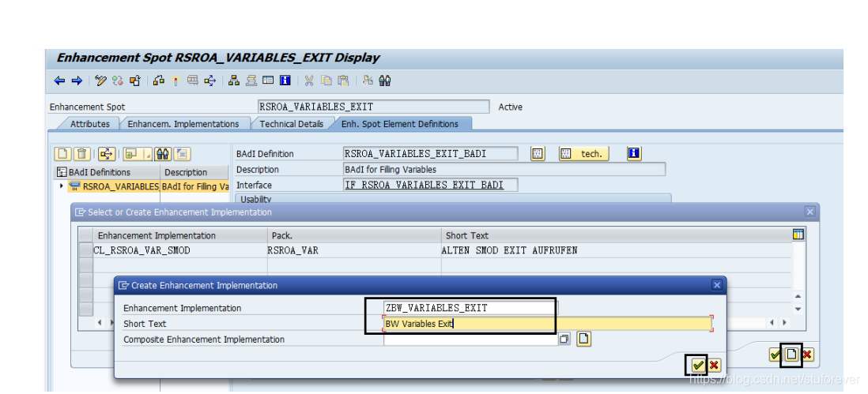This screenshot has height=394, width=868.
Task: Click the icon left of toolbar binoculars
Action: 368,81
